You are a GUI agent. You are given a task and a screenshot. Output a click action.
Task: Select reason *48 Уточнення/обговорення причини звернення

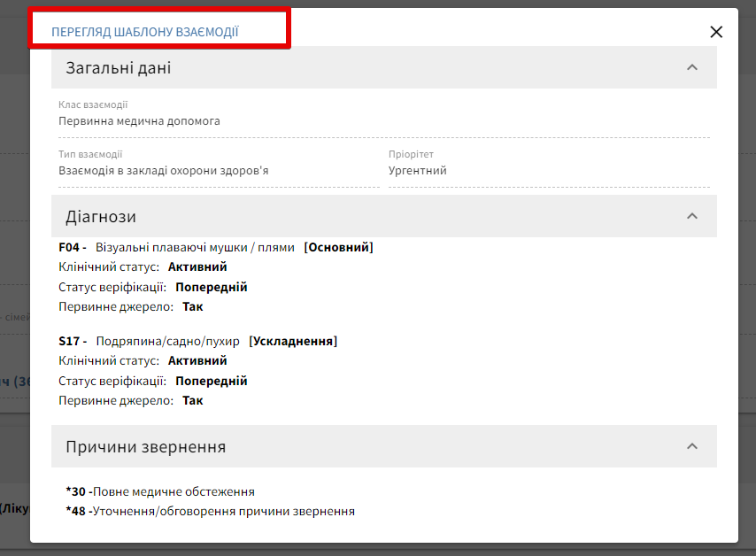click(210, 511)
